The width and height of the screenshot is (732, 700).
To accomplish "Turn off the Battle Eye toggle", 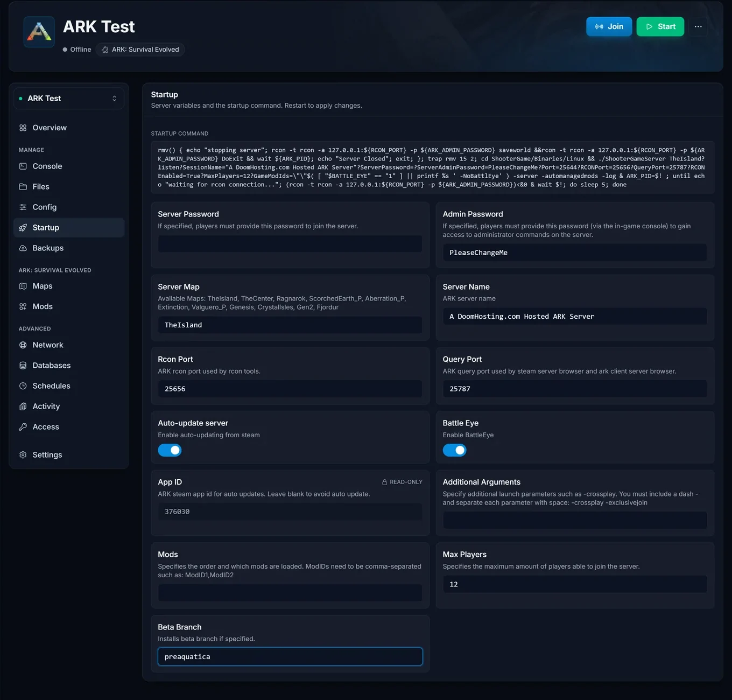I will pyautogui.click(x=454, y=450).
